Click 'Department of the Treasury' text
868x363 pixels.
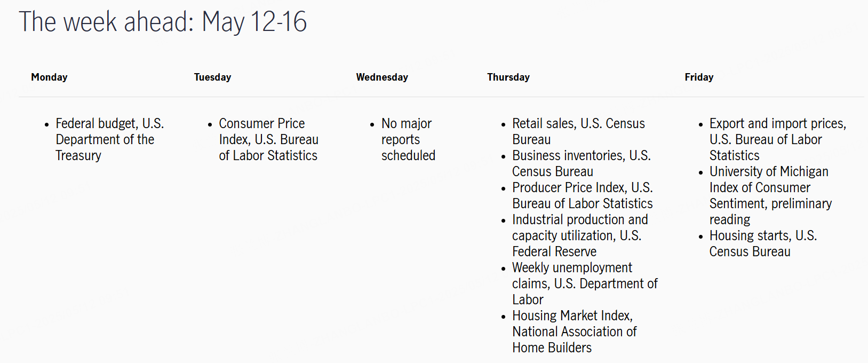coord(105,147)
